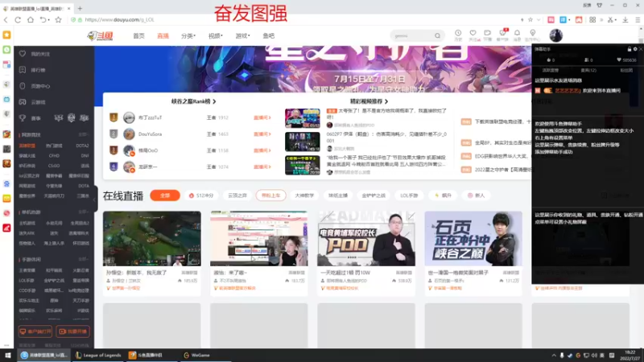Click the heart follow icon in header
Screen dimensions: 644x362
[473, 33]
